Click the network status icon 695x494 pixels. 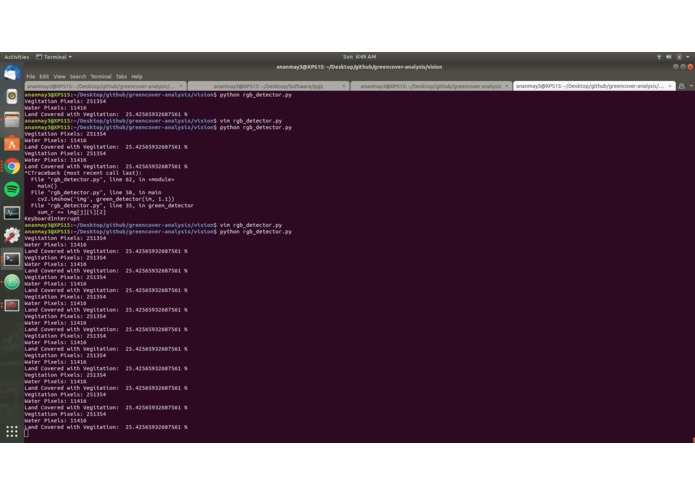pyautogui.click(x=659, y=57)
